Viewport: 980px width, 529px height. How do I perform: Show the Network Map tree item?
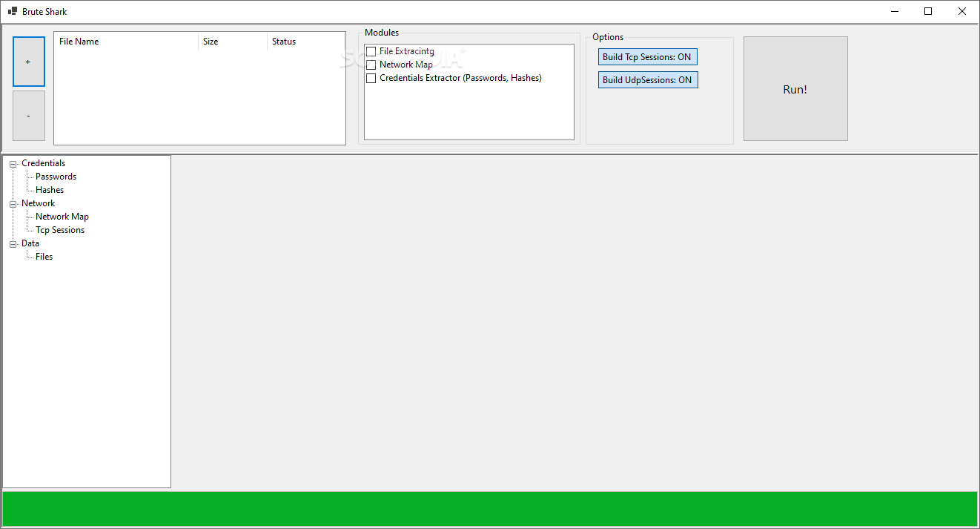click(x=62, y=217)
